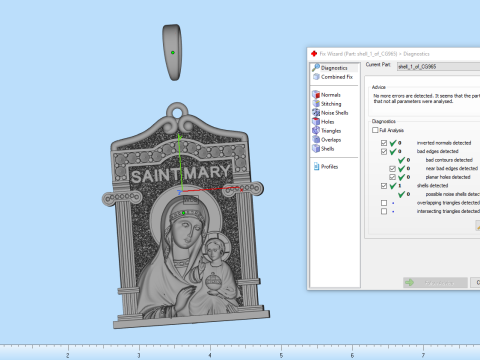Image resolution: width=480 pixels, height=360 pixels.
Task: Click the Normals cube icon
Action: point(316,95)
